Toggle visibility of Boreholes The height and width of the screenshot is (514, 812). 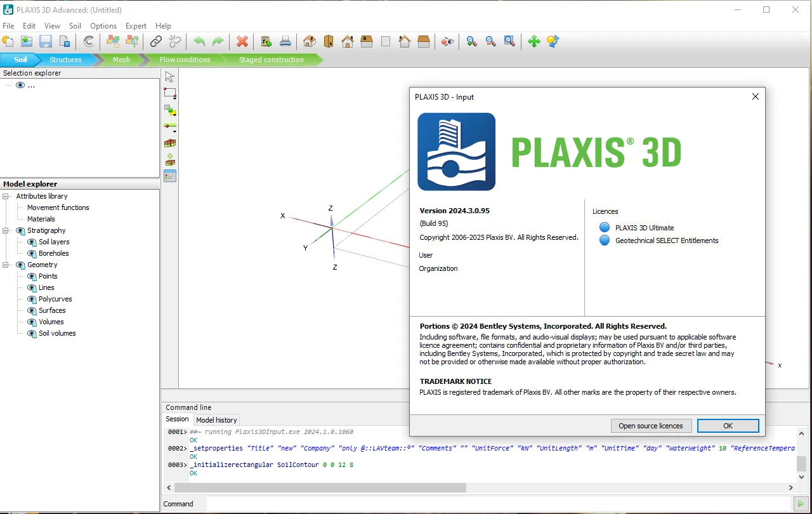[32, 253]
